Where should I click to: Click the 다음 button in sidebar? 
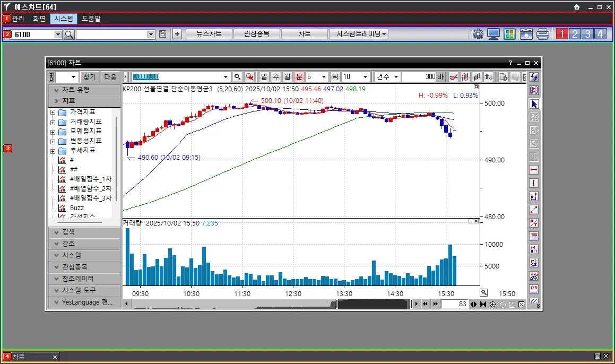click(x=110, y=77)
